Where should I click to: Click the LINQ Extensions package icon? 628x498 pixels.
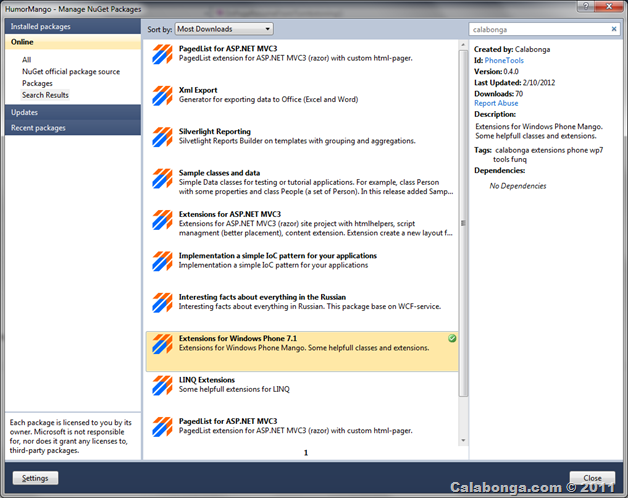162,385
